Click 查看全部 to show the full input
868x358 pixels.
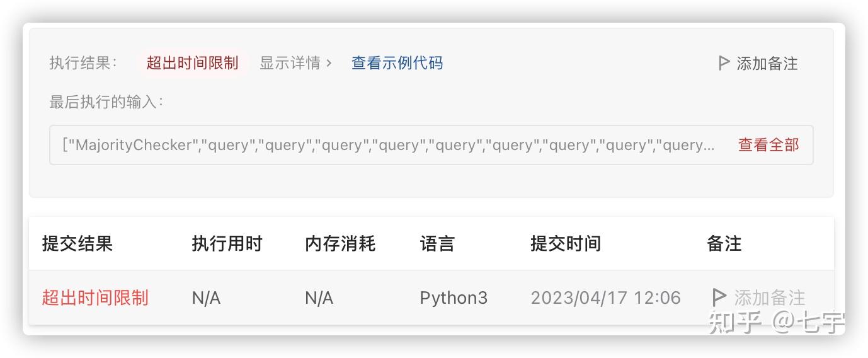(x=768, y=145)
